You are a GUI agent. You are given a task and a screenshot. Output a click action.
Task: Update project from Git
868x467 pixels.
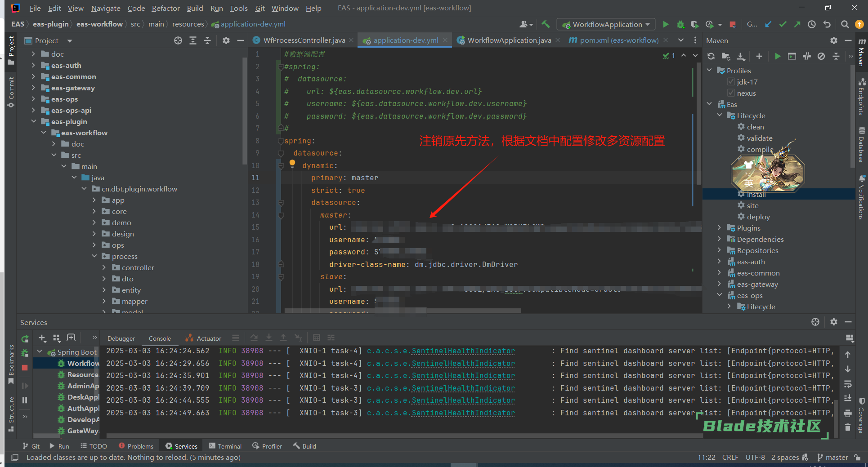click(x=768, y=24)
